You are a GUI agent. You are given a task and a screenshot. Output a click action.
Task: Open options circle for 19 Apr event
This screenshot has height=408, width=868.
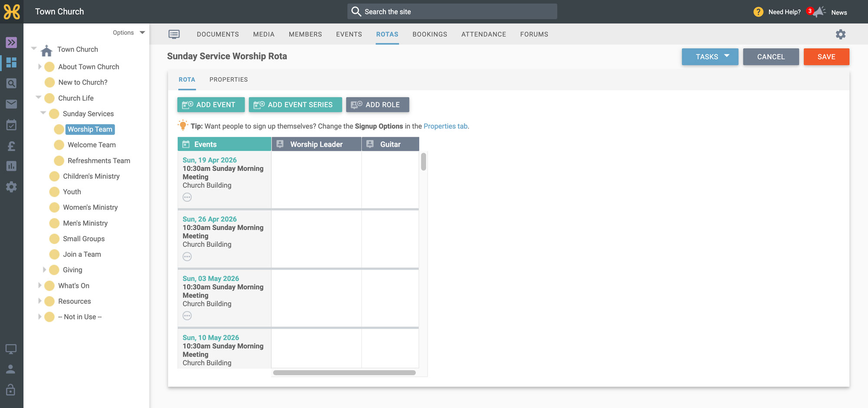187,197
